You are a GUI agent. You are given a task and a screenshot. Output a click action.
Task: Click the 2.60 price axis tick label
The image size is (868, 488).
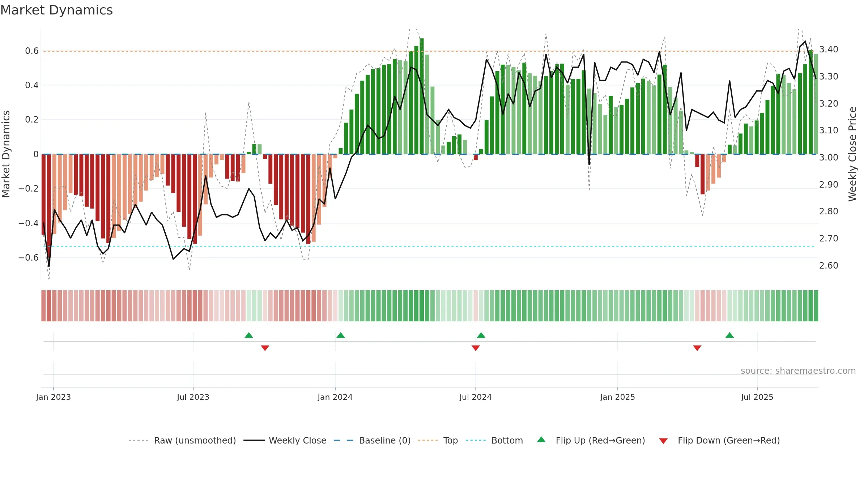(x=829, y=266)
